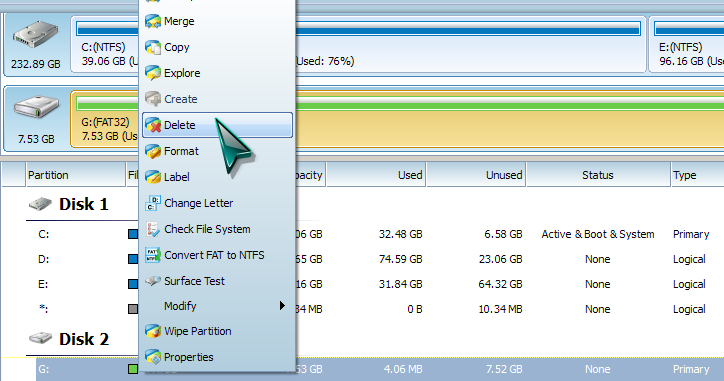Image resolution: width=724 pixels, height=381 pixels.
Task: Click the Used column header
Action: tap(376, 175)
